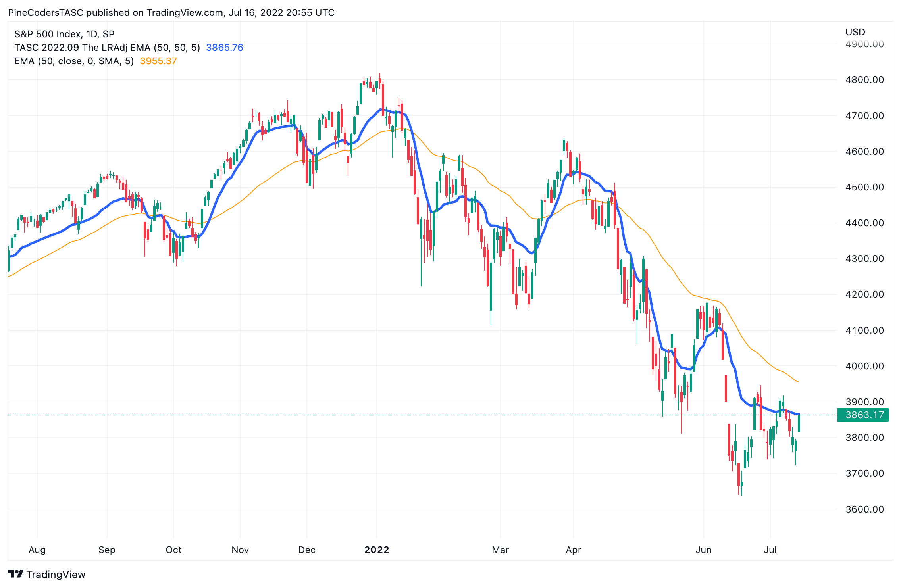Click the 4100.00 price axis label
The width and height of the screenshot is (901, 588).
(x=865, y=331)
